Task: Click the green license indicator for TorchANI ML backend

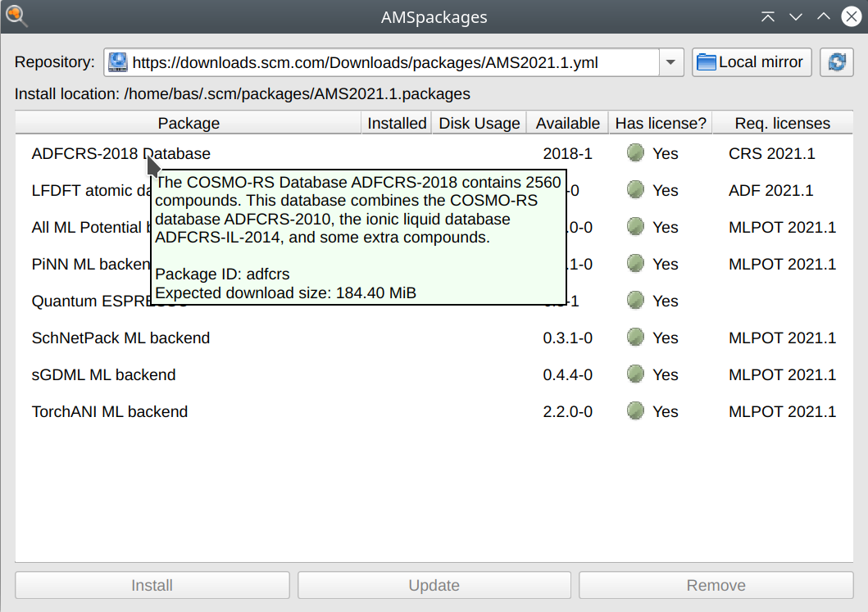Action: point(635,411)
